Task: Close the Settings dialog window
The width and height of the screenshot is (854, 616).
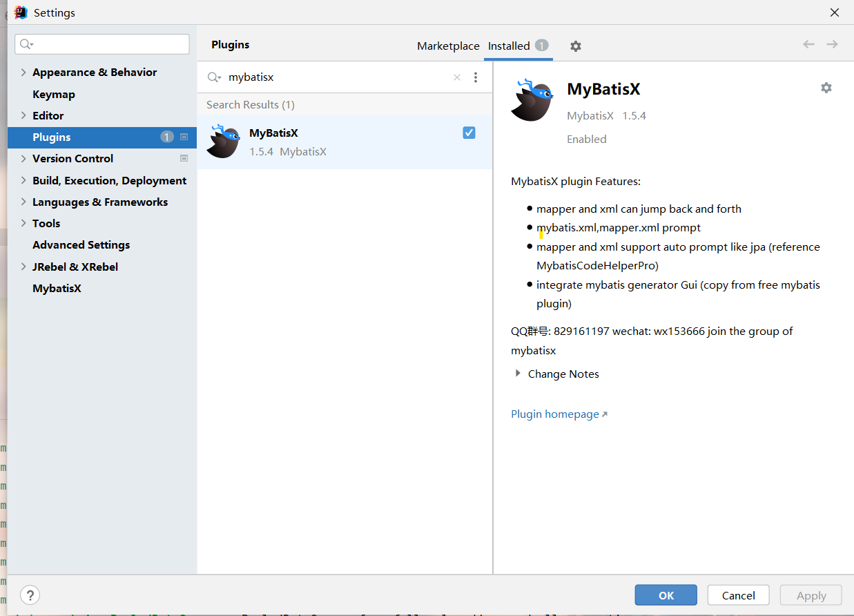Action: [x=835, y=12]
